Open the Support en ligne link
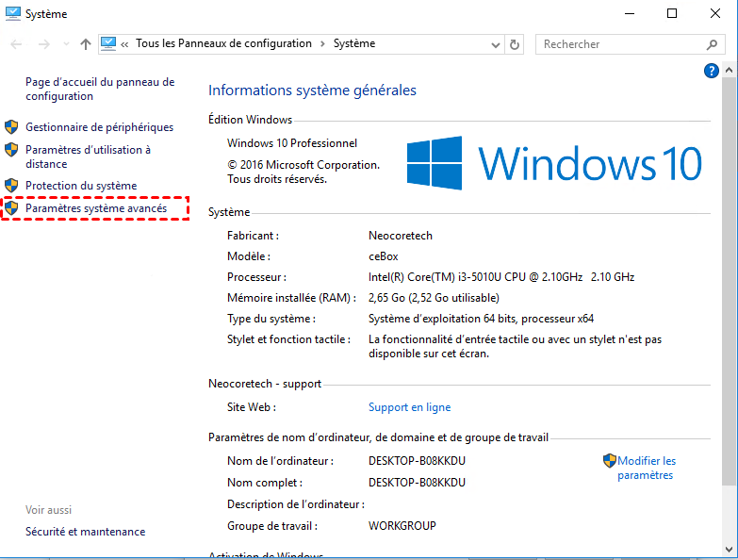Image resolution: width=738 pixels, height=560 pixels. point(409,407)
